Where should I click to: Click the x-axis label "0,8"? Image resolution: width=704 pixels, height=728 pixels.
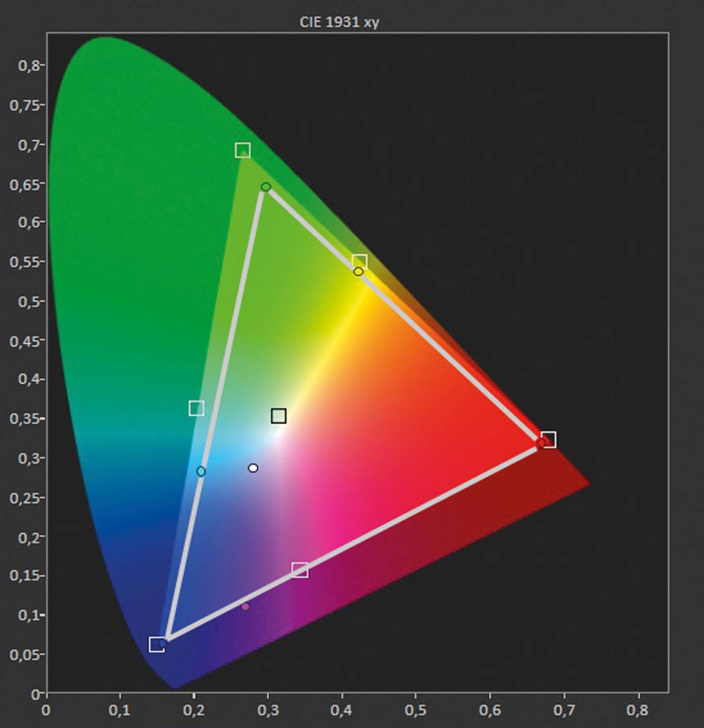coord(637,711)
